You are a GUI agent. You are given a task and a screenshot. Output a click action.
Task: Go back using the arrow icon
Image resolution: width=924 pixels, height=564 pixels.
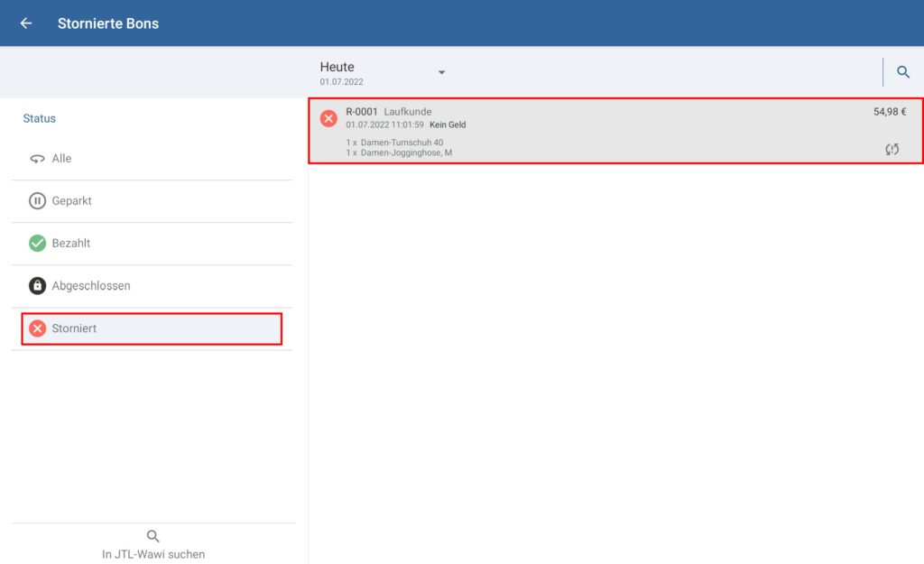coord(26,23)
